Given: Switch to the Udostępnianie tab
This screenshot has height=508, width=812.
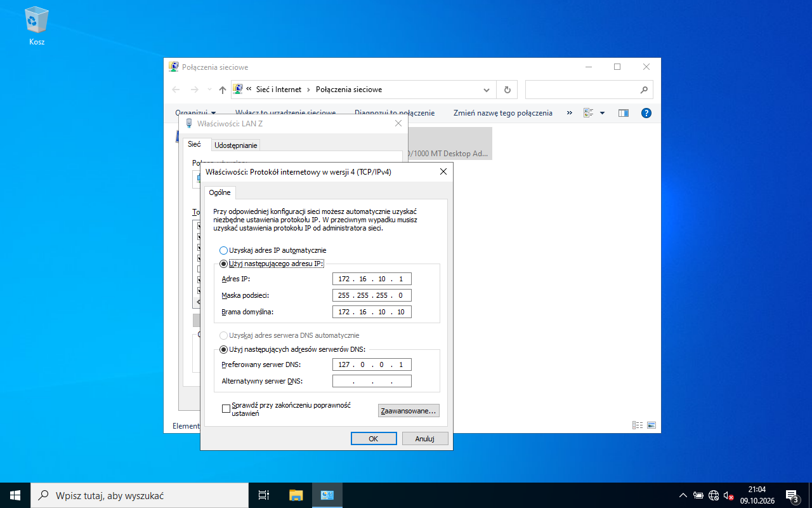Looking at the screenshot, I should pyautogui.click(x=236, y=145).
